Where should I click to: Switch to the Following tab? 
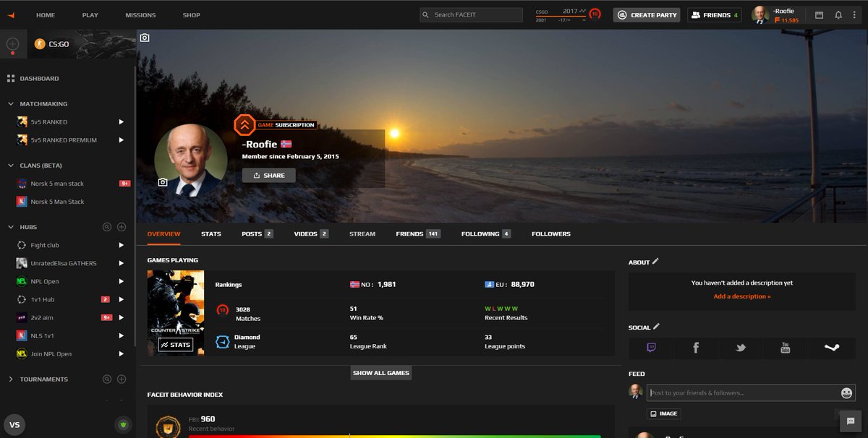point(486,233)
